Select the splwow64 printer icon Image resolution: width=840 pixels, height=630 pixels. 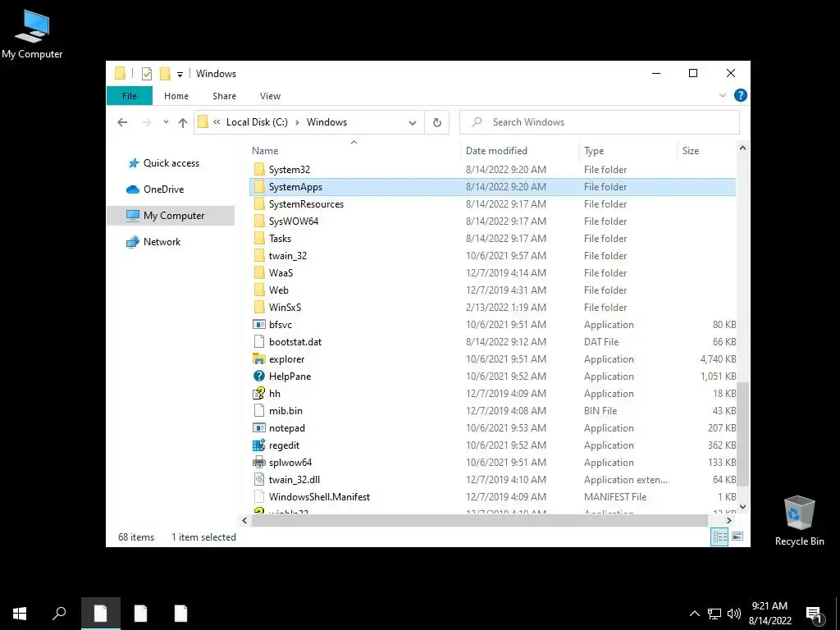258,463
